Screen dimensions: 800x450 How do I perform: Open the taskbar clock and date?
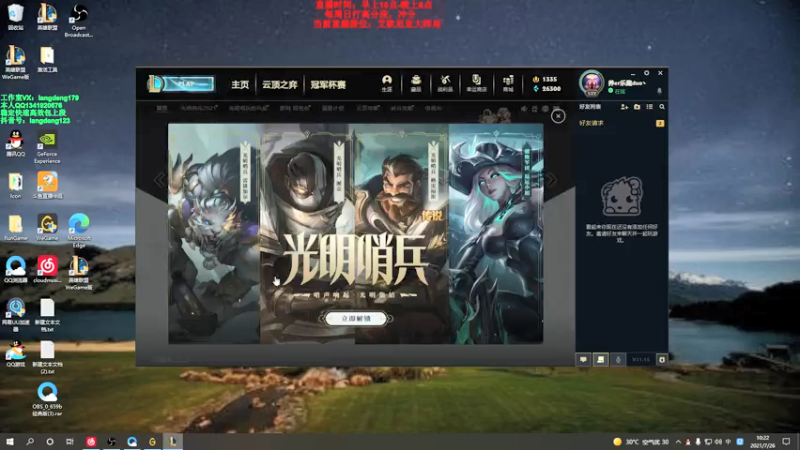763,441
